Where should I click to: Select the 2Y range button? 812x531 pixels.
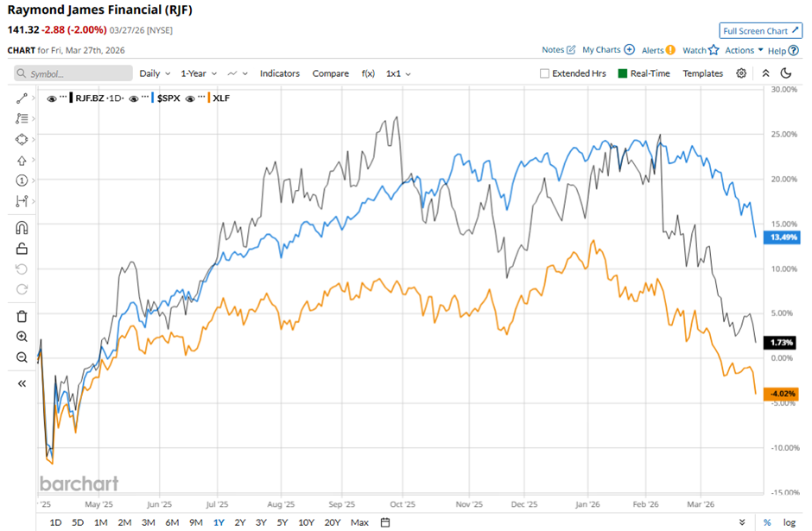240,522
